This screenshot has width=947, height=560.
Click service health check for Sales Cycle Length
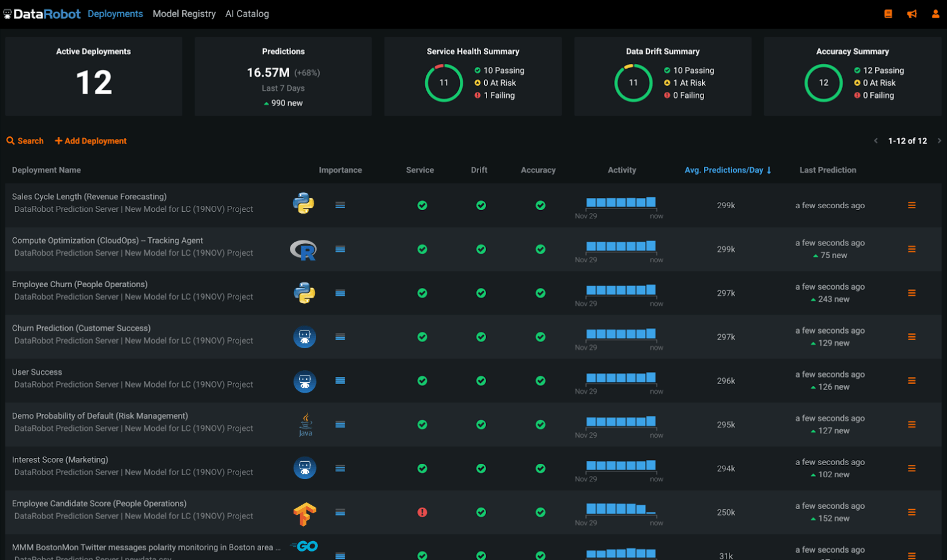422,205
